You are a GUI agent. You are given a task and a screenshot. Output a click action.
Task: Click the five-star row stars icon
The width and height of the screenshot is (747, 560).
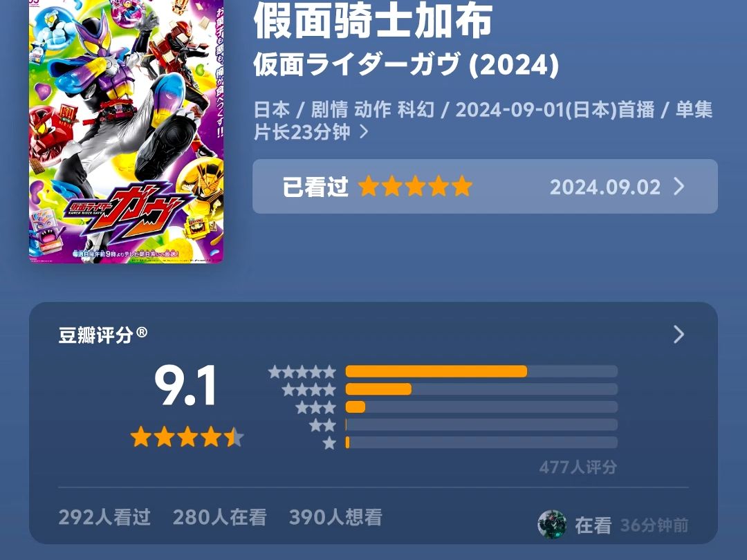[302, 371]
